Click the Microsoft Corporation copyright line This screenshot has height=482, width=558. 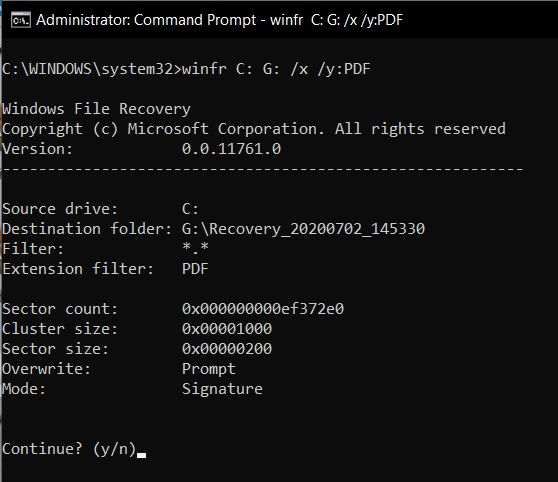(x=254, y=129)
